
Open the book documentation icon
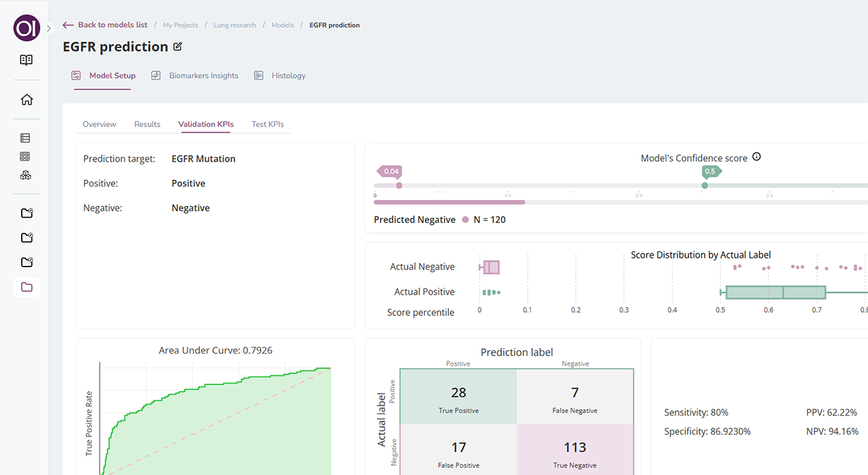(26, 60)
